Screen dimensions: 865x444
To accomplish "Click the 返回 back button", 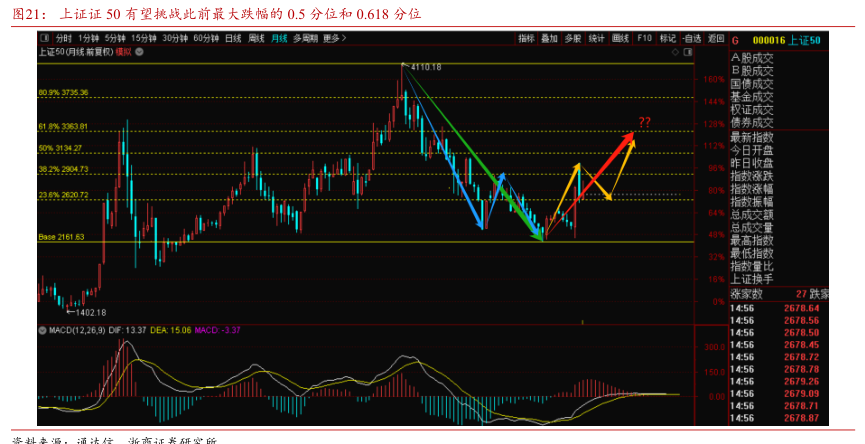I will [x=715, y=38].
